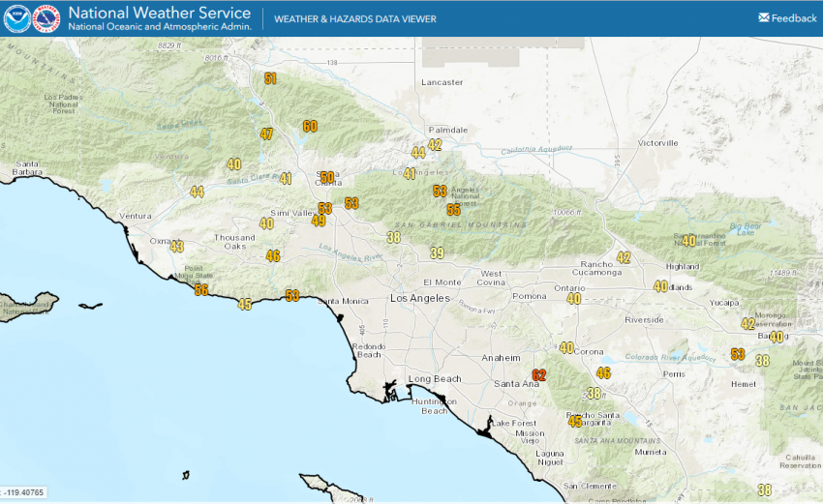This screenshot has height=504, width=823.
Task: Click the Ventura city label on the coast
Action: click(x=136, y=216)
